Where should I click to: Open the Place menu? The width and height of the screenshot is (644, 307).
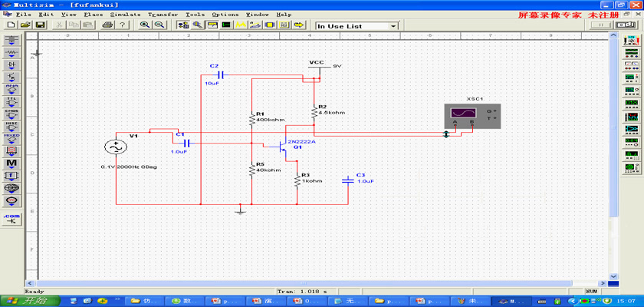click(x=94, y=15)
